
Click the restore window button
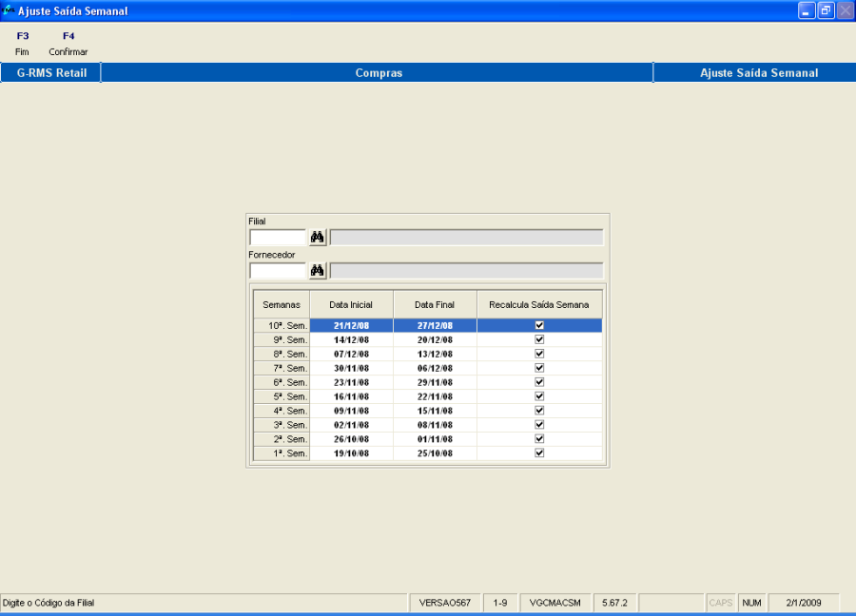[x=826, y=10]
